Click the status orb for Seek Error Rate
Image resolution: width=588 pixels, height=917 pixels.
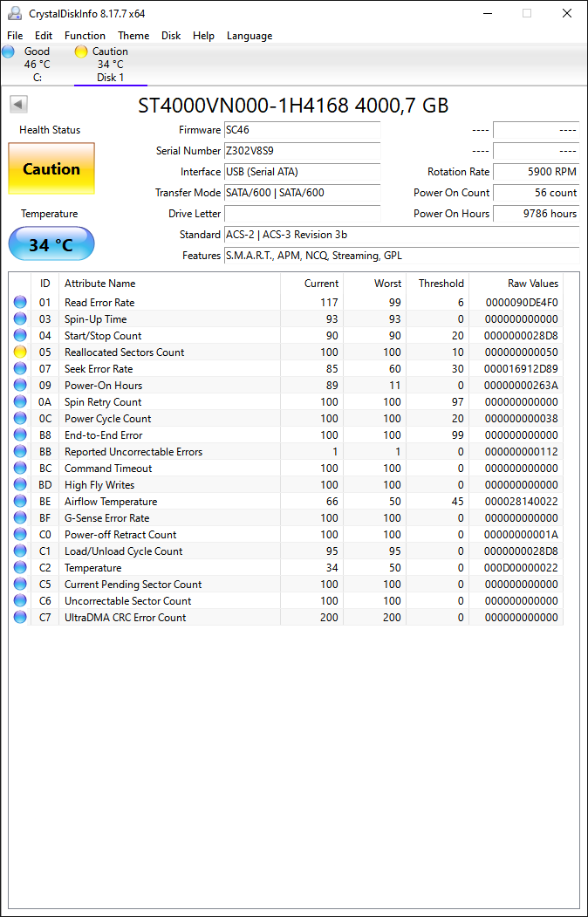pyautogui.click(x=20, y=368)
